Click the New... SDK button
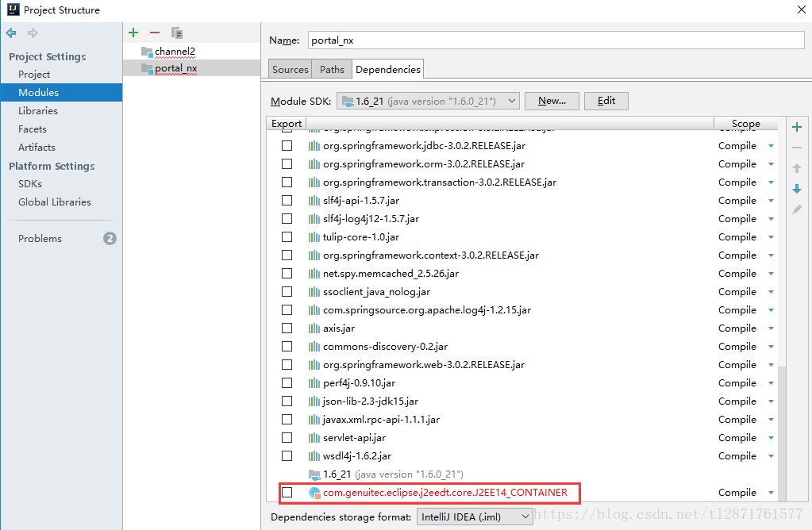The image size is (812, 530). (x=552, y=101)
